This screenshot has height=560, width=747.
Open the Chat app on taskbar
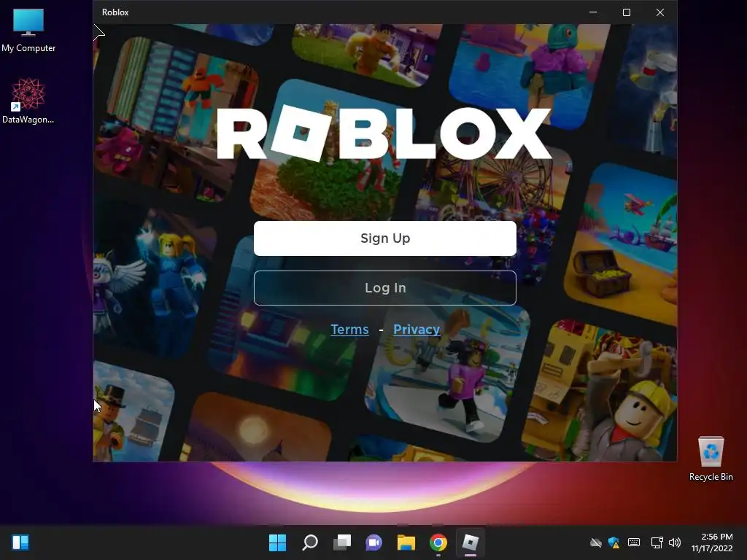[x=373, y=542]
